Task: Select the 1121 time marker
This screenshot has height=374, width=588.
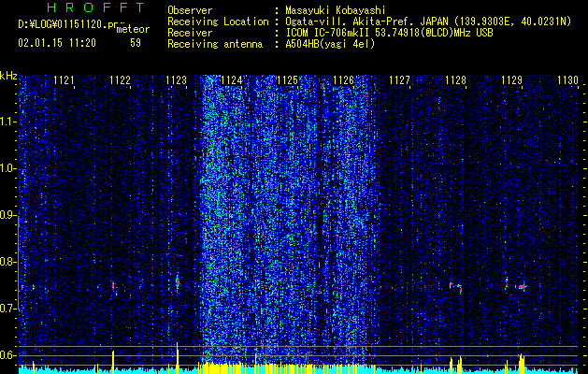Action: pyautogui.click(x=64, y=80)
